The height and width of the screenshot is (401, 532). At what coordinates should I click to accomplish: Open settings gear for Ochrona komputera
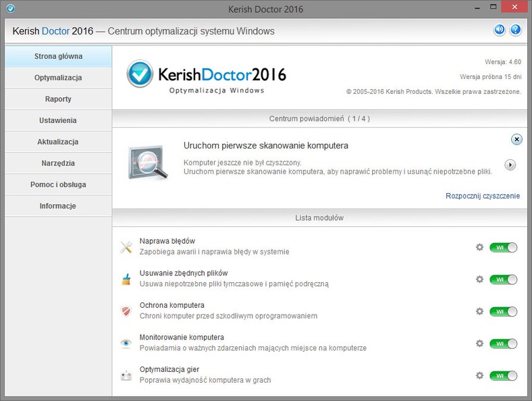coord(479,311)
